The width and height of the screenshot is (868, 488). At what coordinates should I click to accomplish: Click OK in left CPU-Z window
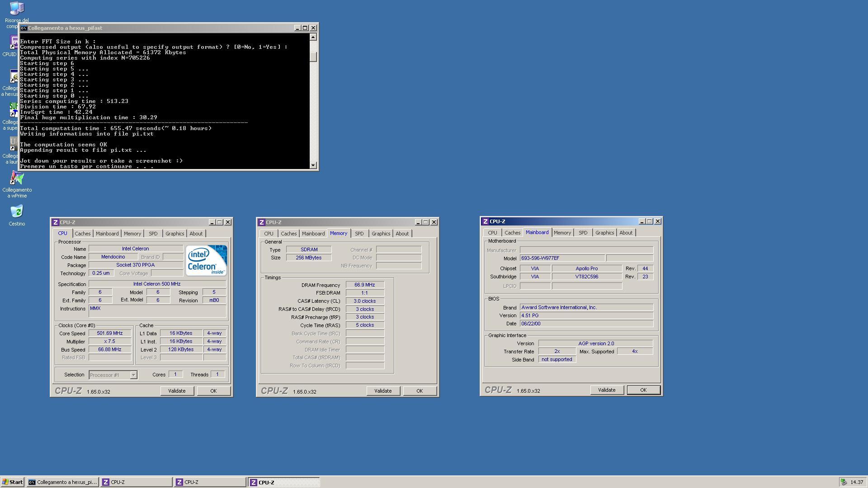click(213, 391)
